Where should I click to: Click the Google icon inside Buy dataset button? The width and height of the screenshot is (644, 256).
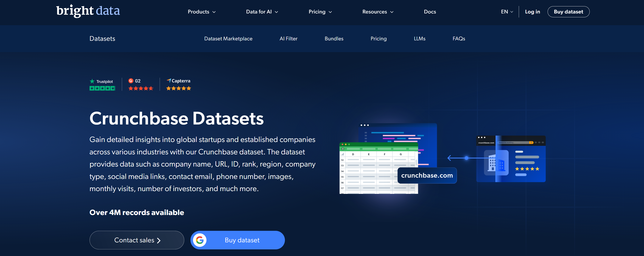coord(200,240)
